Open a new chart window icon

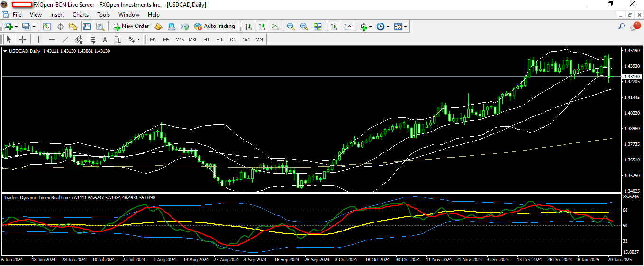pos(9,27)
